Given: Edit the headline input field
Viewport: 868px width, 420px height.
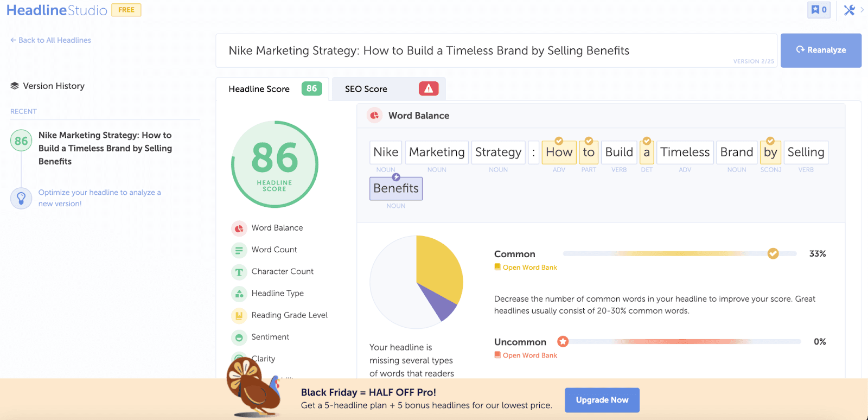Looking at the screenshot, I should tap(496, 50).
